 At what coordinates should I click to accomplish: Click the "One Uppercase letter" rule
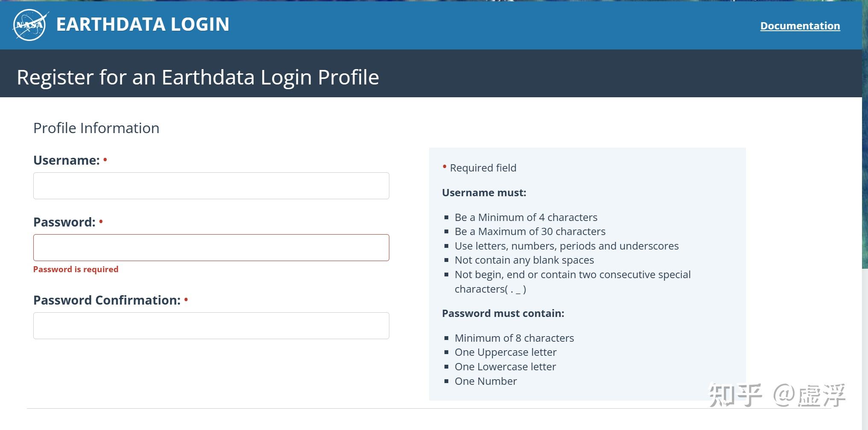click(x=506, y=352)
